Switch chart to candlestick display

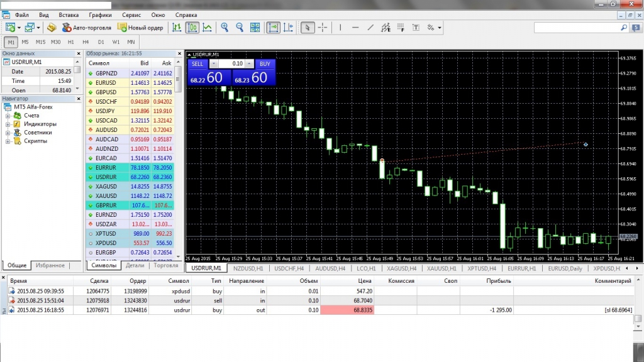pos(192,28)
